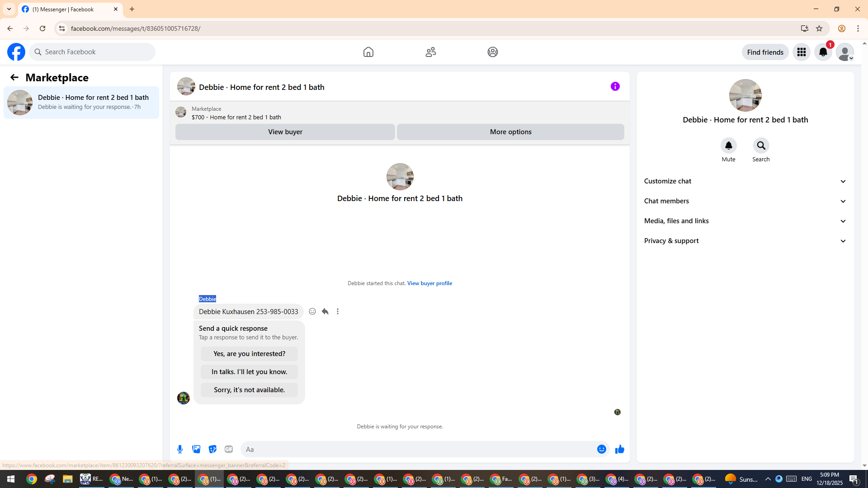Click the Find friends button
This screenshot has height=488, width=868.
(765, 52)
